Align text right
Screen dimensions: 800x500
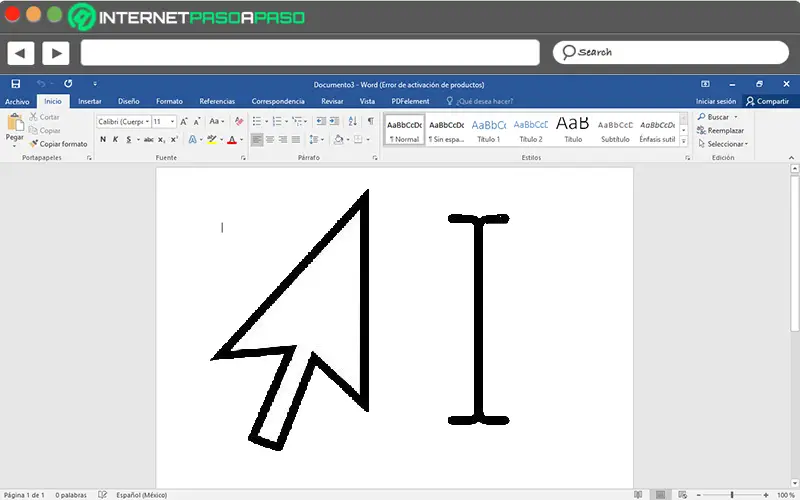pyautogui.click(x=283, y=139)
